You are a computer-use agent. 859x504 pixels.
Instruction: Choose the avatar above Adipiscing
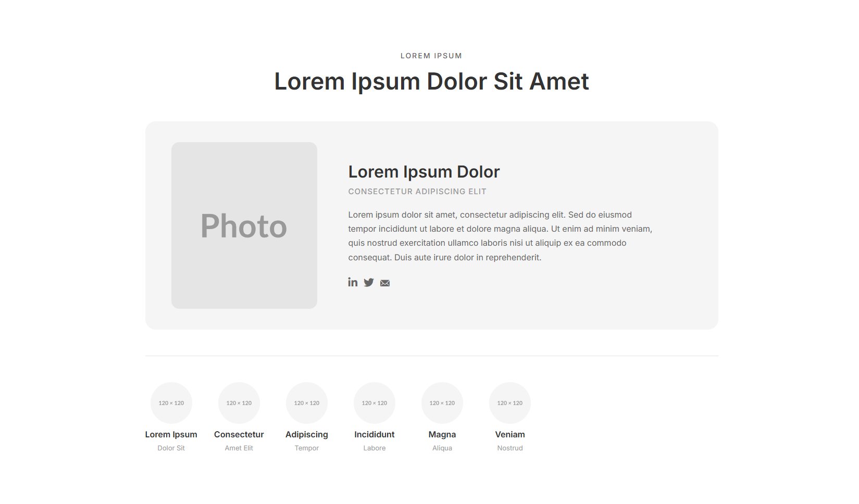click(307, 403)
